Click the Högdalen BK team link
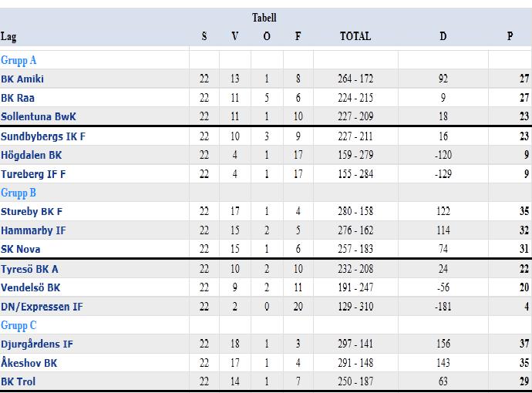Screen dimensions: 532x393 (x=31, y=156)
